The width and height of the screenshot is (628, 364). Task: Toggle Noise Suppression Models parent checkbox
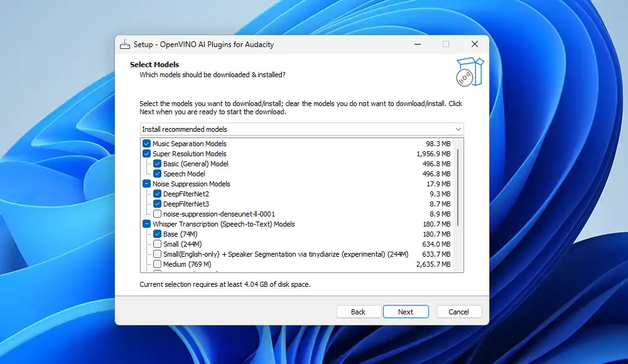coord(147,184)
